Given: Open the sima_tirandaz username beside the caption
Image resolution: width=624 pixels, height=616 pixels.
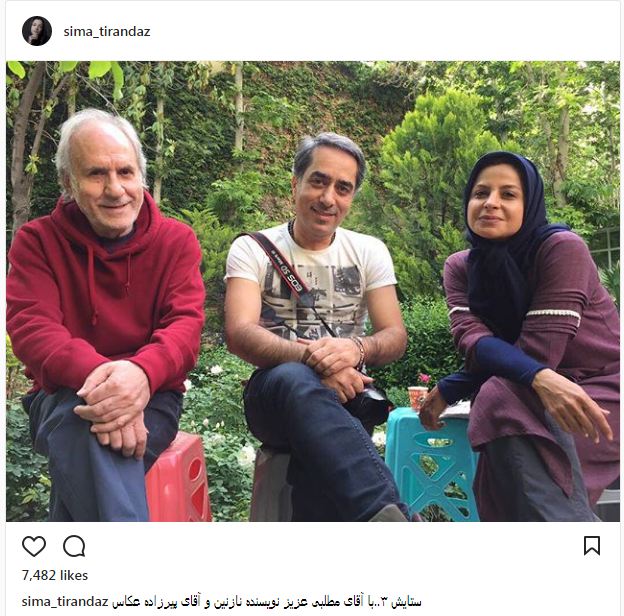Looking at the screenshot, I should 65,601.
